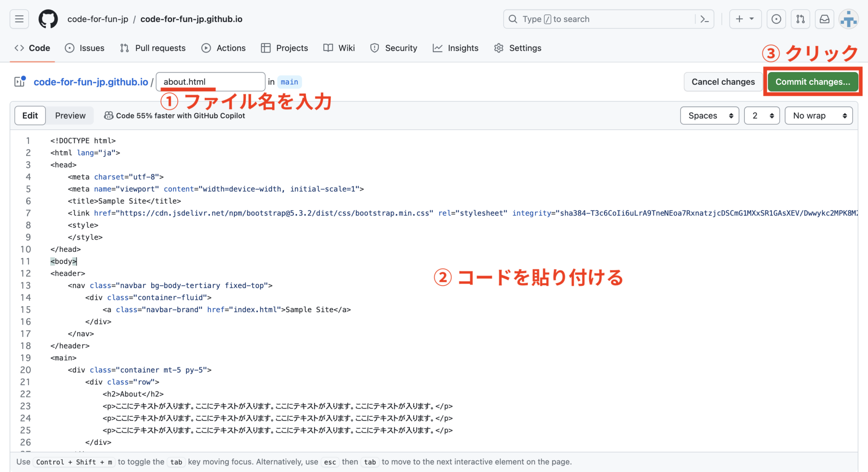The image size is (868, 472).
Task: Open the Spaces indentation dropdown
Action: pyautogui.click(x=709, y=115)
